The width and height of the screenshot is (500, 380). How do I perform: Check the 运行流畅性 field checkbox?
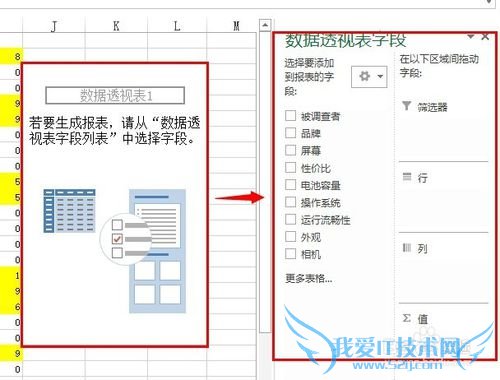(x=290, y=219)
